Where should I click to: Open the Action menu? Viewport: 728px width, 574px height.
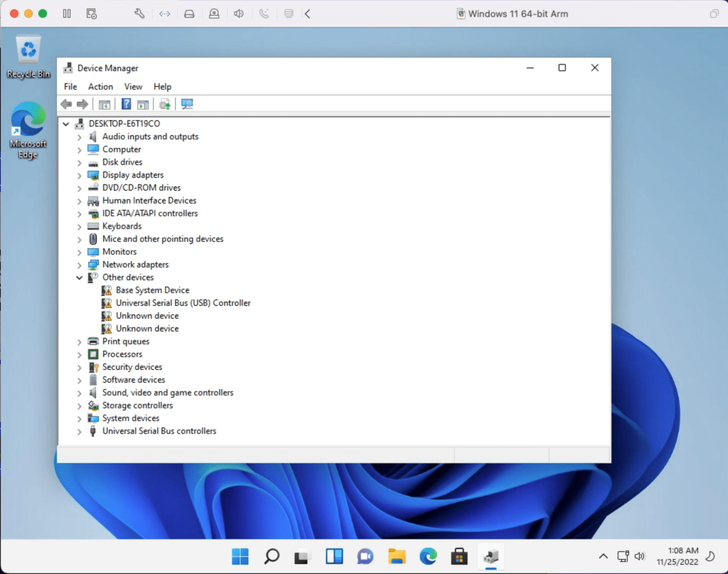(x=100, y=87)
